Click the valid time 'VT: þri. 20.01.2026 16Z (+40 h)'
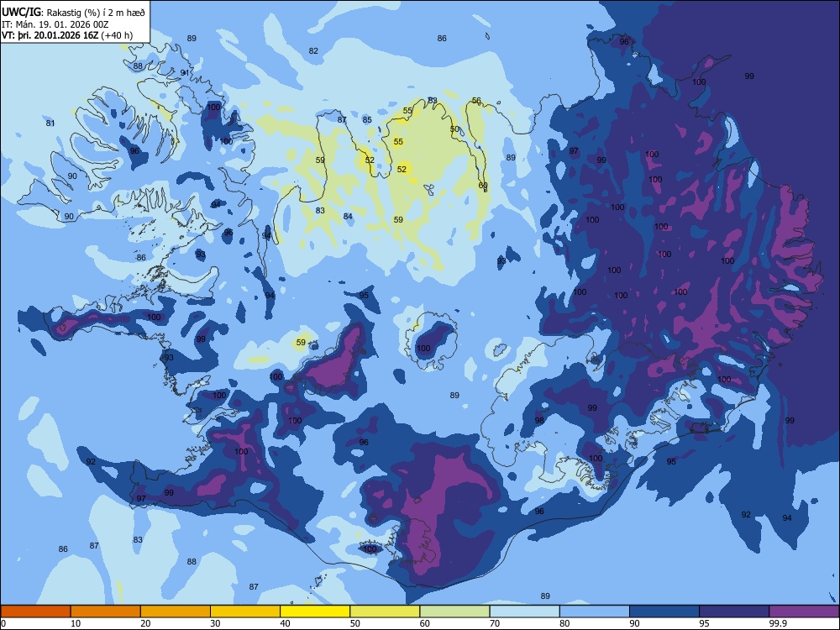Viewport: 840px width, 630px height. point(67,35)
